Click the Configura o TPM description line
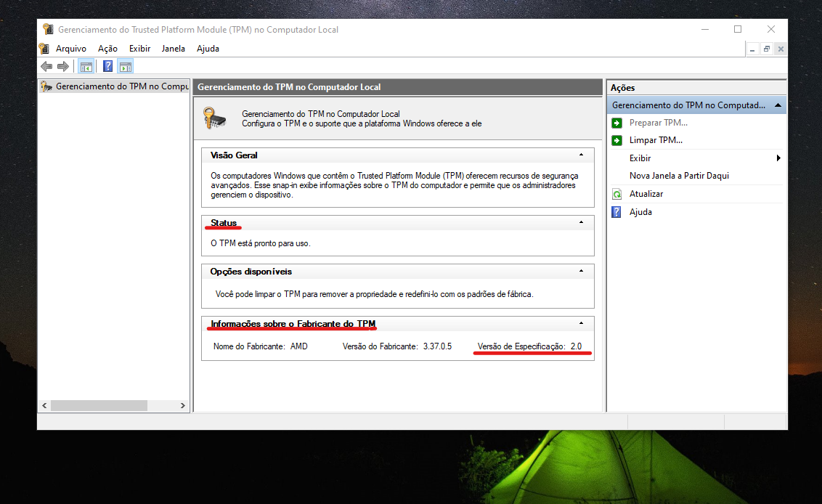The width and height of the screenshot is (822, 504). coord(362,123)
